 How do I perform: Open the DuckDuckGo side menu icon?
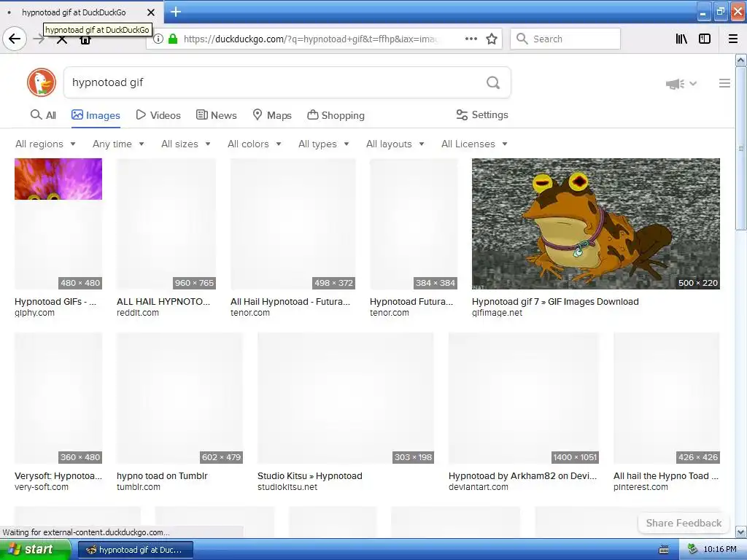(x=724, y=83)
